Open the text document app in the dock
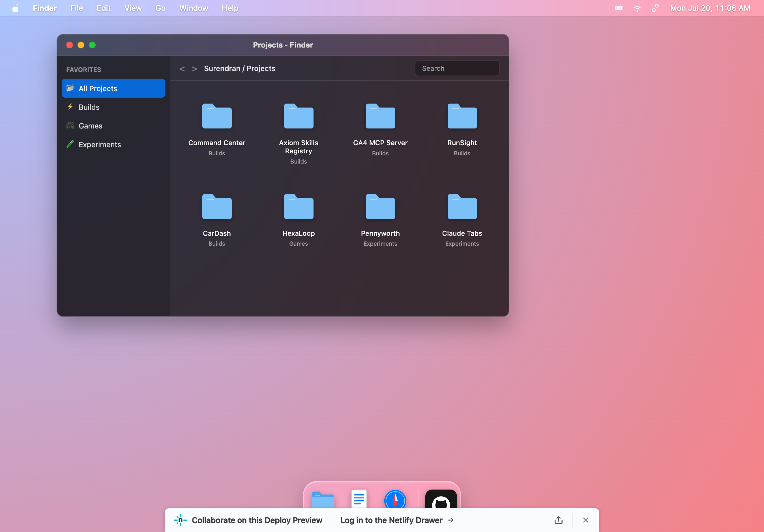Image resolution: width=764 pixels, height=532 pixels. coord(359,499)
